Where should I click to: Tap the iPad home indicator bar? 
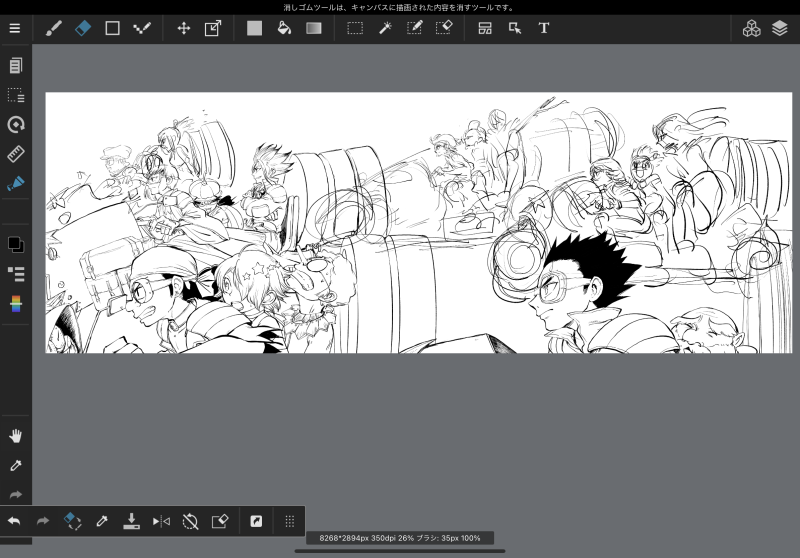pos(400,551)
